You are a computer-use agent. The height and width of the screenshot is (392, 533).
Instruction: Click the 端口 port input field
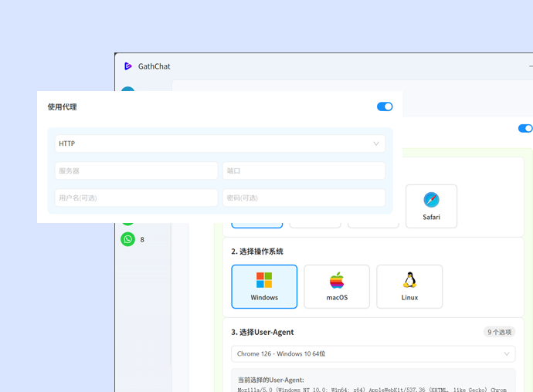click(x=304, y=171)
